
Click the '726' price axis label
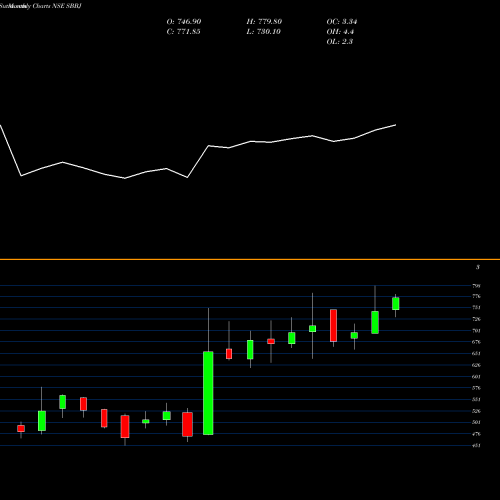tap(476, 319)
